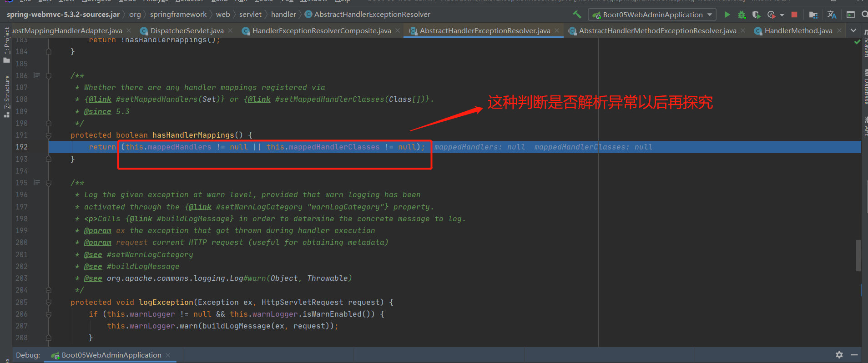Click spring-webmvc-5.3.2-sources.jar breadcrumb
868x363 pixels.
point(63,15)
